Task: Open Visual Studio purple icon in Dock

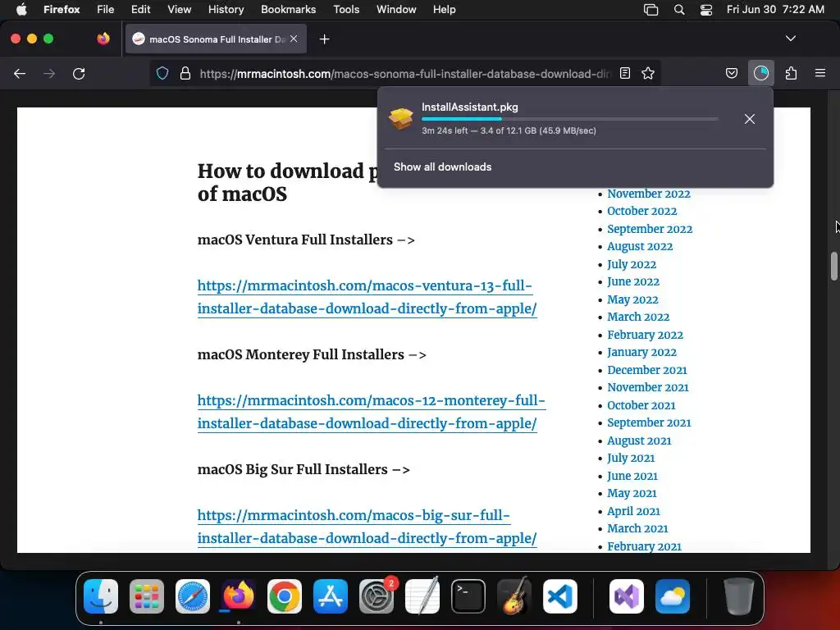Action: coord(626,596)
